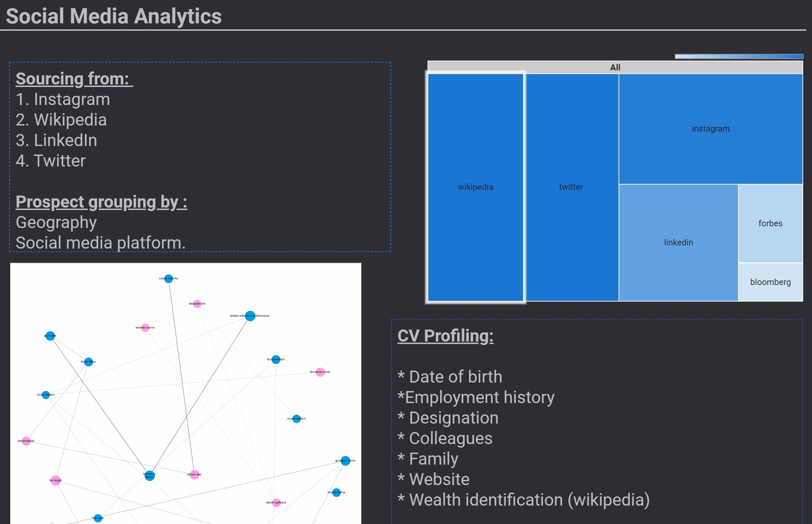Select the tedros adhanom ghebreyesus node
This screenshot has width=812, height=524.
coord(250,316)
